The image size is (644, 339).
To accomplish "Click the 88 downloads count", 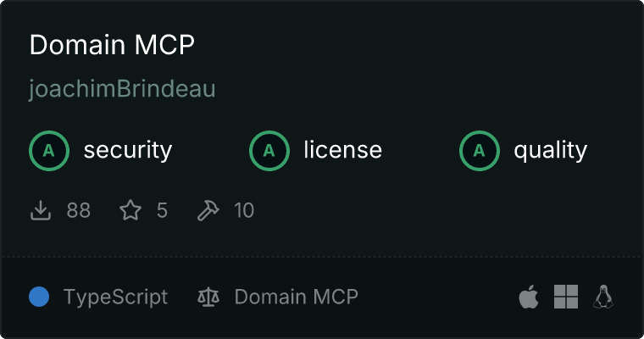I will [79, 210].
